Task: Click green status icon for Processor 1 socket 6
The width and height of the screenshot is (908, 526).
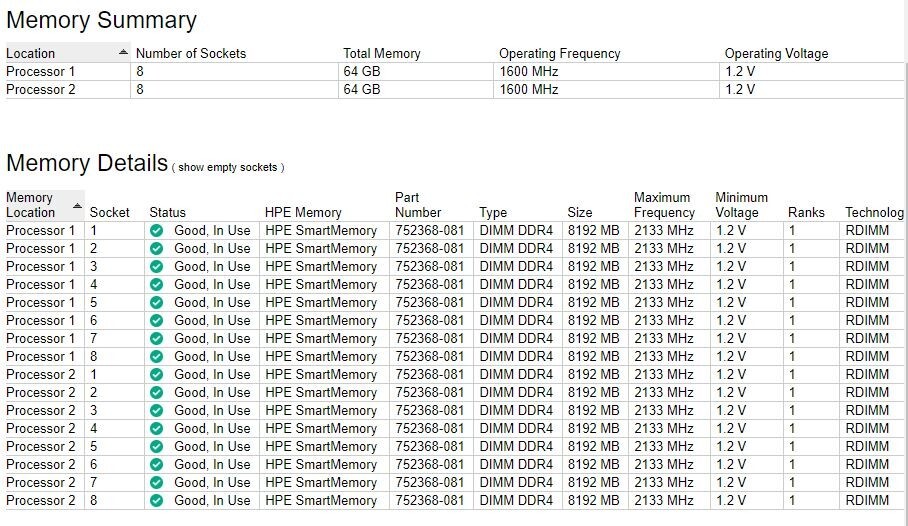Action: tap(156, 320)
